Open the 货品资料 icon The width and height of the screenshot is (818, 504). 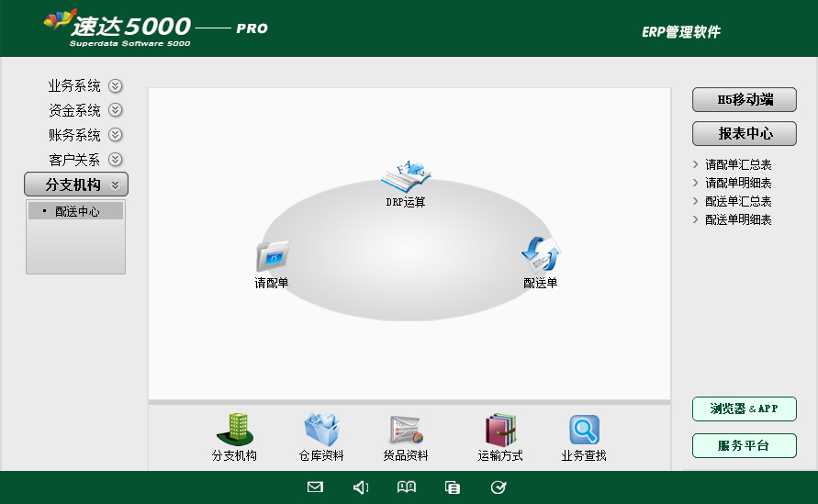[406, 430]
